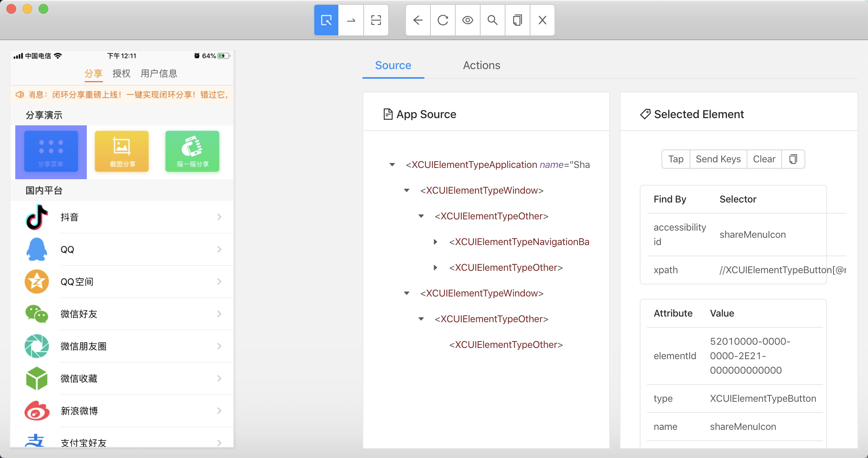Viewport: 868px width, 458px height.
Task: Copy attributes icon next to Clear
Action: [793, 159]
